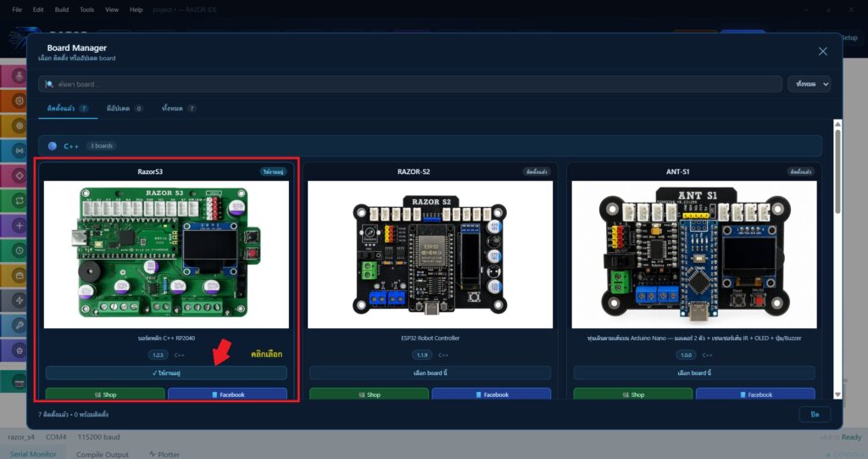This screenshot has width=868, height=459.
Task: Click the blue C++ language circle icon
Action: 53,146
